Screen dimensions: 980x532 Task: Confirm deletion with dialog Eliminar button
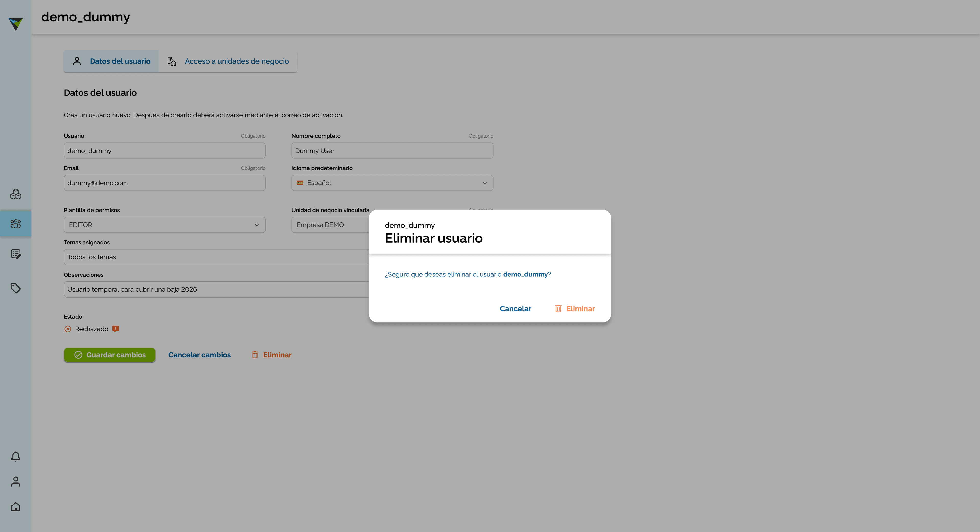tap(575, 308)
